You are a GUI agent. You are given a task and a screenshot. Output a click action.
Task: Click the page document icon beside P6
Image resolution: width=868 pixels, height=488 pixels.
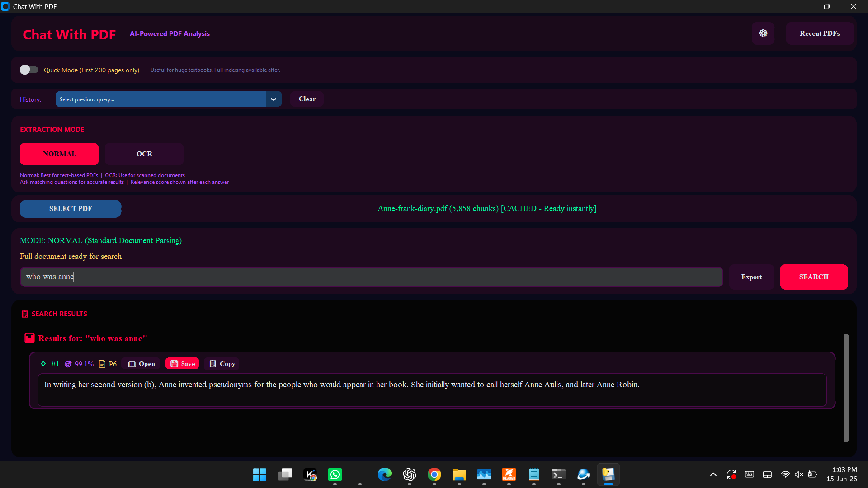point(102,364)
